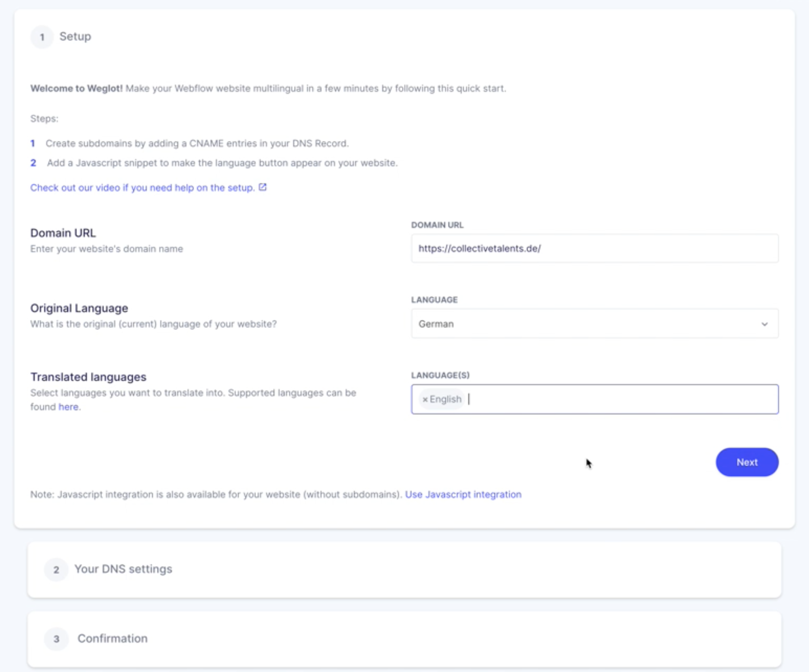
Task: Open supported languages 'here' link
Action: point(68,407)
